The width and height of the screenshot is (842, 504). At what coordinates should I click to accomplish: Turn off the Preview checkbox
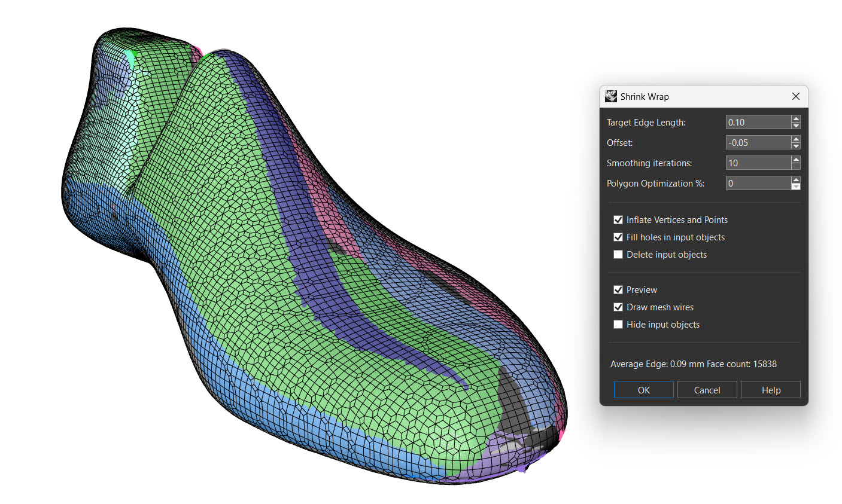pyautogui.click(x=618, y=290)
